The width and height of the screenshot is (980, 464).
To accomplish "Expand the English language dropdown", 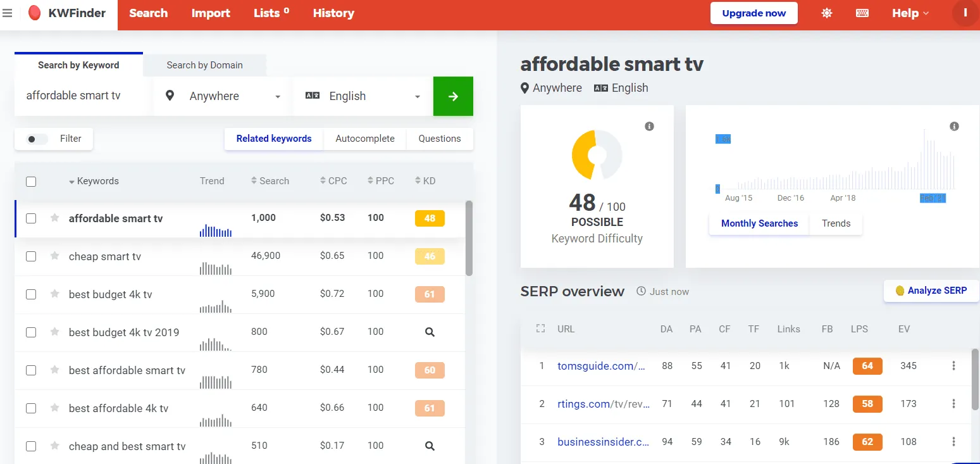I will tap(363, 96).
